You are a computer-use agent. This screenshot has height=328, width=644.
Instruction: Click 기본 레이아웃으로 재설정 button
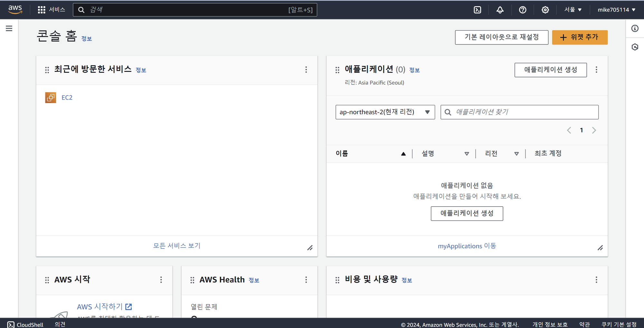502,37
